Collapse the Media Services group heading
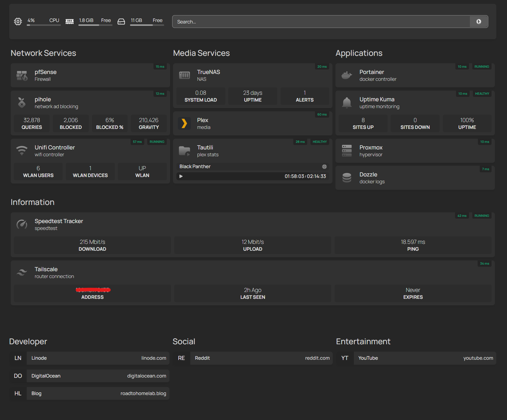507x420 pixels. (201, 53)
